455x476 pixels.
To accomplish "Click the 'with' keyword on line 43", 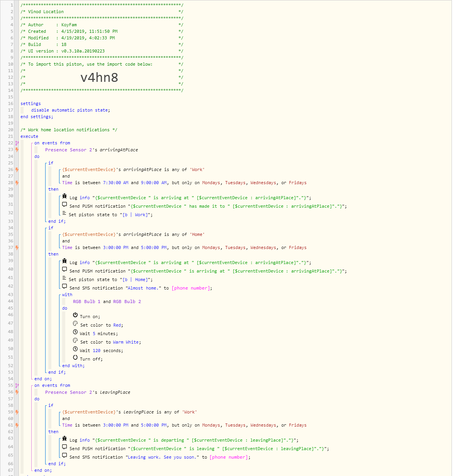I will [67, 295].
